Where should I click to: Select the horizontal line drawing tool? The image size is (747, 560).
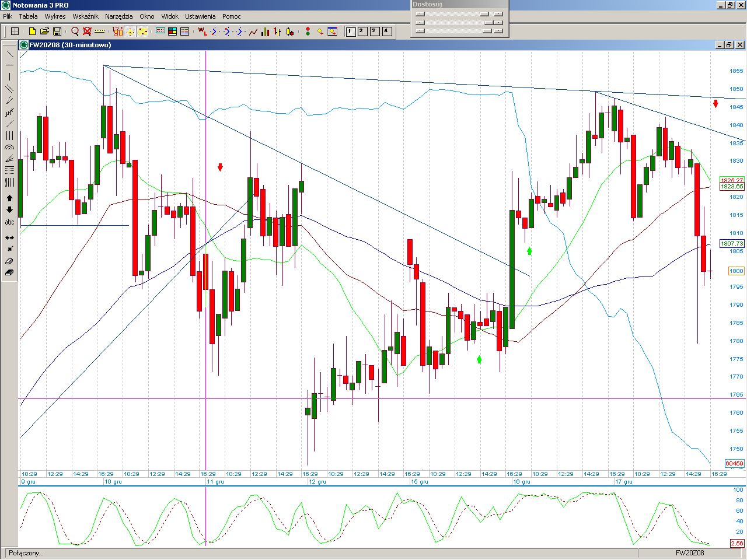9,65
